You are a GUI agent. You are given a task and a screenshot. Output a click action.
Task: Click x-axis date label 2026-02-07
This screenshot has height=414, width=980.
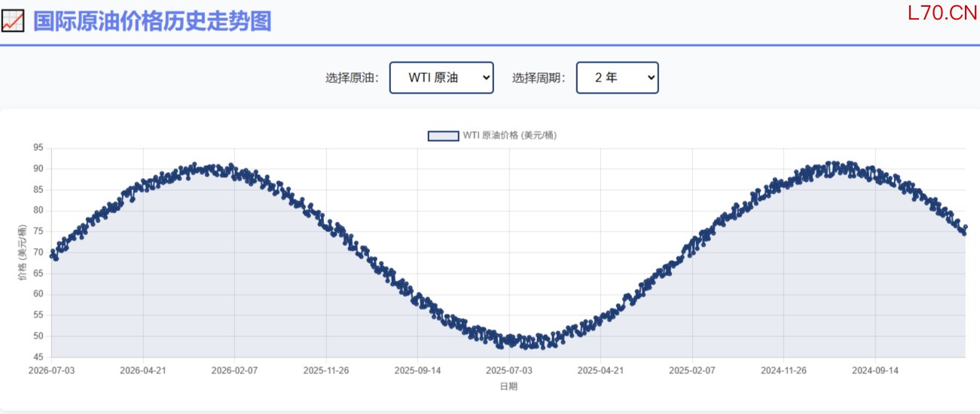234,371
